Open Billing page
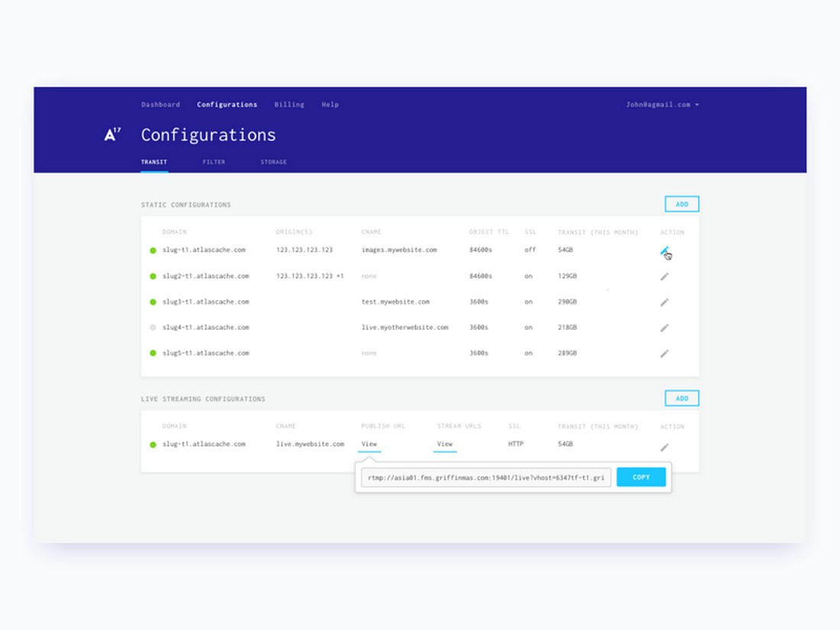Viewport: 840px width, 630px height. coord(289,105)
